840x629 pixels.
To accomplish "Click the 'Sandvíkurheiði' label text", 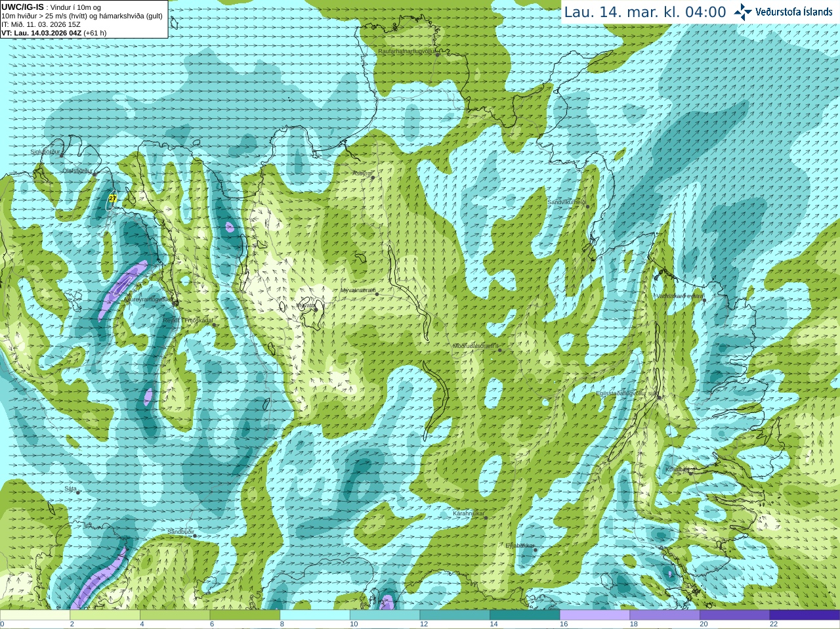I will pyautogui.click(x=567, y=202).
